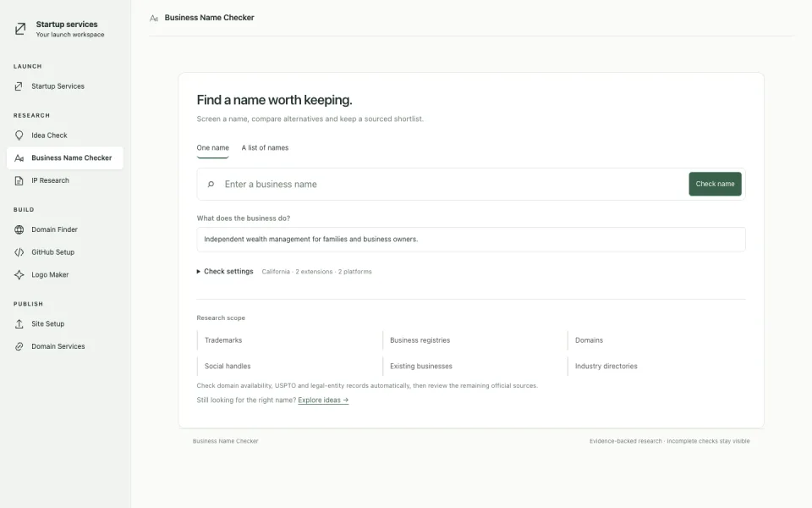Image resolution: width=812 pixels, height=508 pixels.
Task: Click the What does the business do field
Action: (x=471, y=240)
